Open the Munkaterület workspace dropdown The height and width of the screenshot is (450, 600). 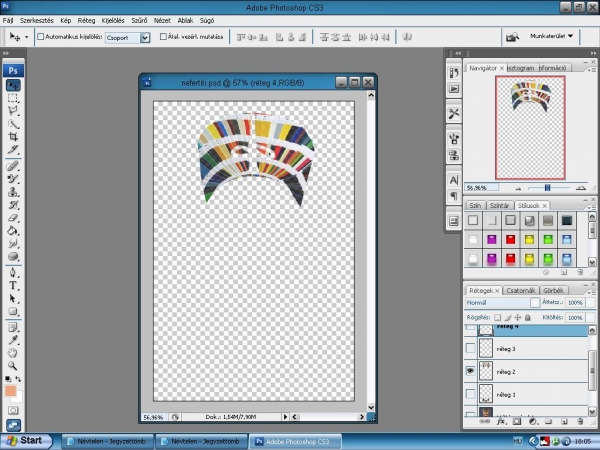[551, 36]
